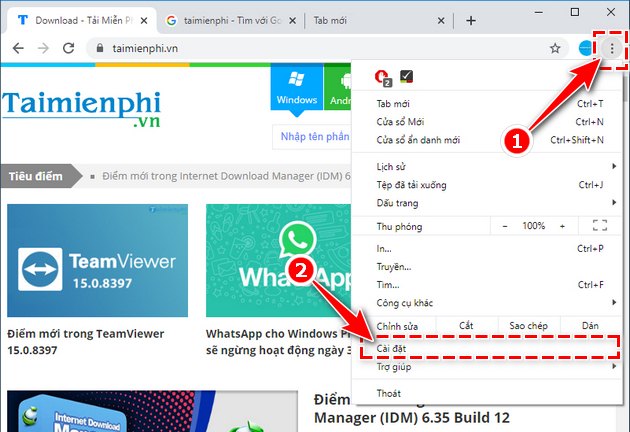Click the blue profile avatar icon
Viewport: 630px width, 432px height.
(585, 48)
